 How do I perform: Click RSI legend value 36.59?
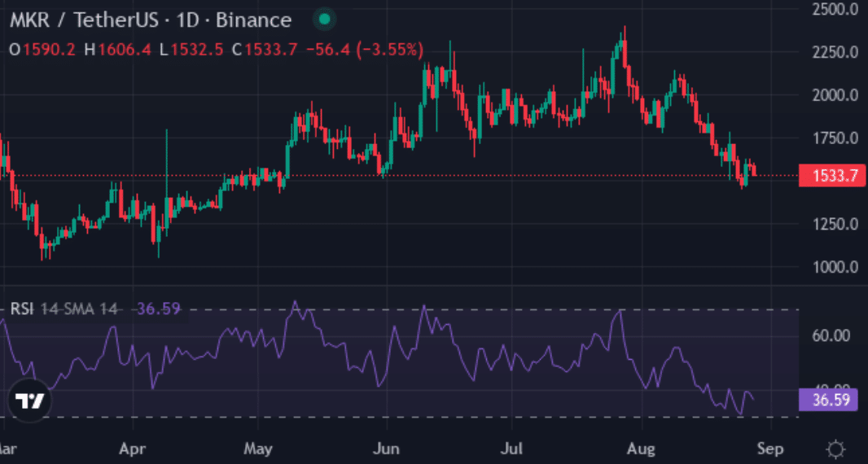click(159, 309)
